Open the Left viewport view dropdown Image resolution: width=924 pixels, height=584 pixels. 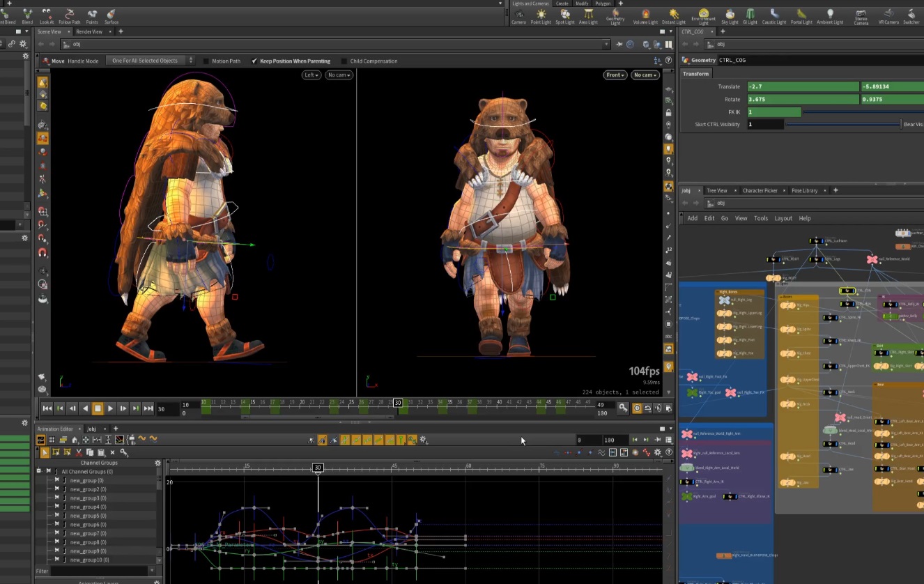coord(311,75)
